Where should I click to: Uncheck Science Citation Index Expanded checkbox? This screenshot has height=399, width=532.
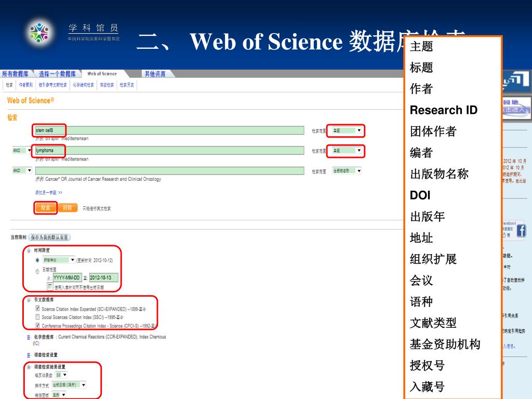click(x=37, y=309)
